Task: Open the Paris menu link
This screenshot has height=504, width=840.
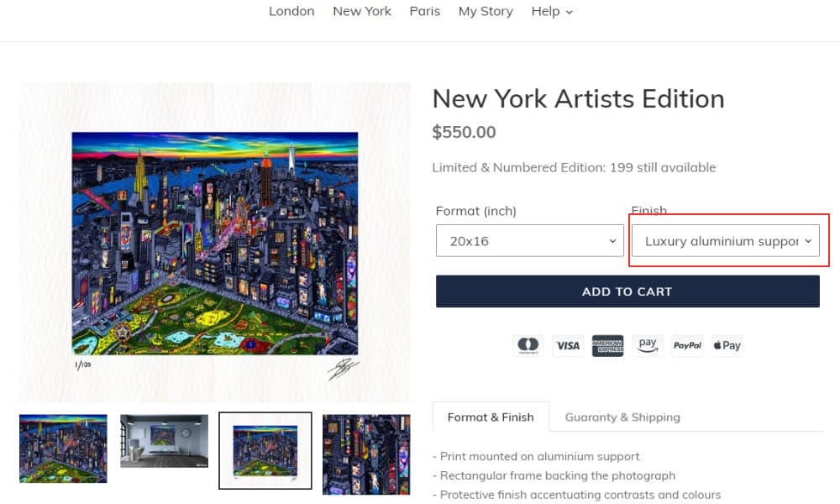Action: [424, 11]
